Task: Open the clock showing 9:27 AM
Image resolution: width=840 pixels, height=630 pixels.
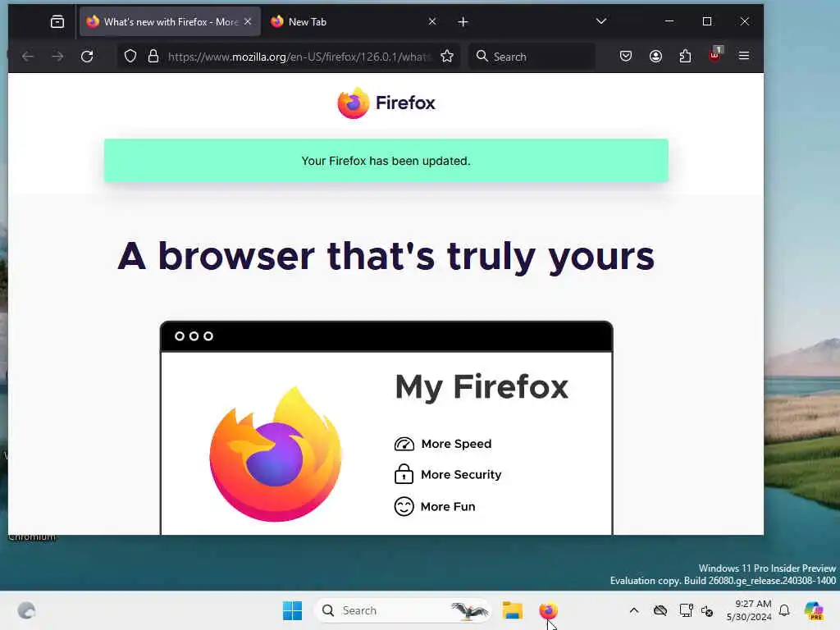Action: 749,610
